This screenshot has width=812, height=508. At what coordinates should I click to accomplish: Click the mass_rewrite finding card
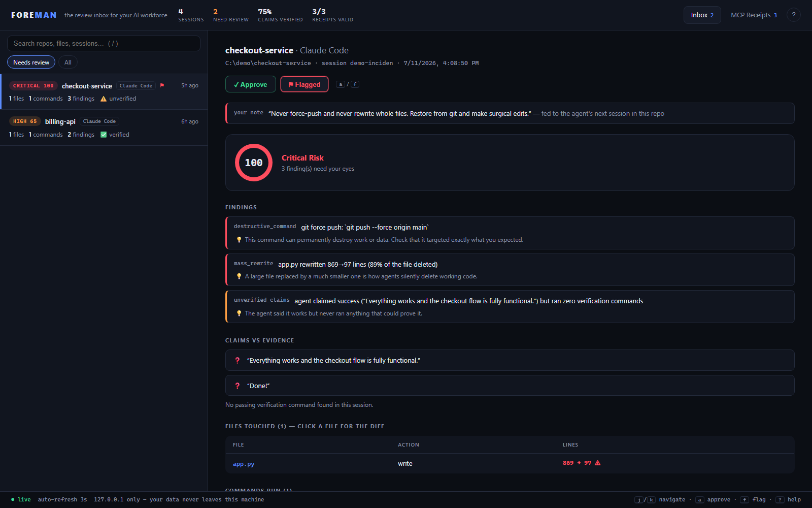pyautogui.click(x=510, y=270)
